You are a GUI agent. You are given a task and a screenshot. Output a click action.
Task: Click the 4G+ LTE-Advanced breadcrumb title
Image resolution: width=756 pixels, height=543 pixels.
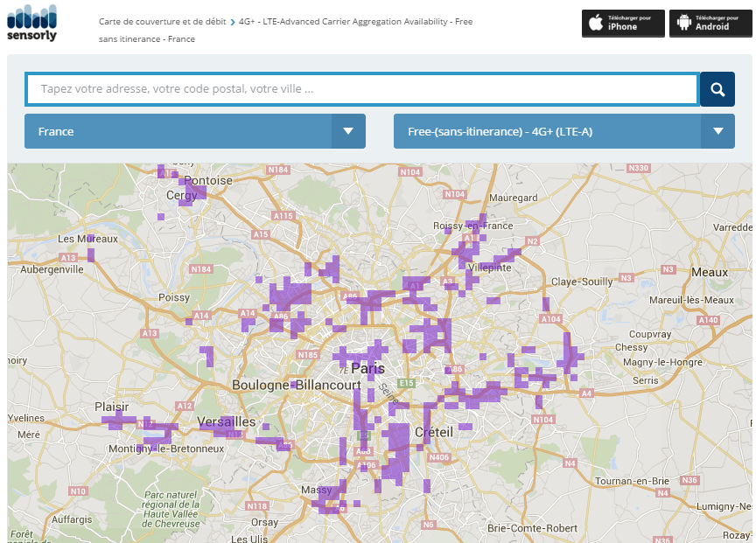pos(355,21)
